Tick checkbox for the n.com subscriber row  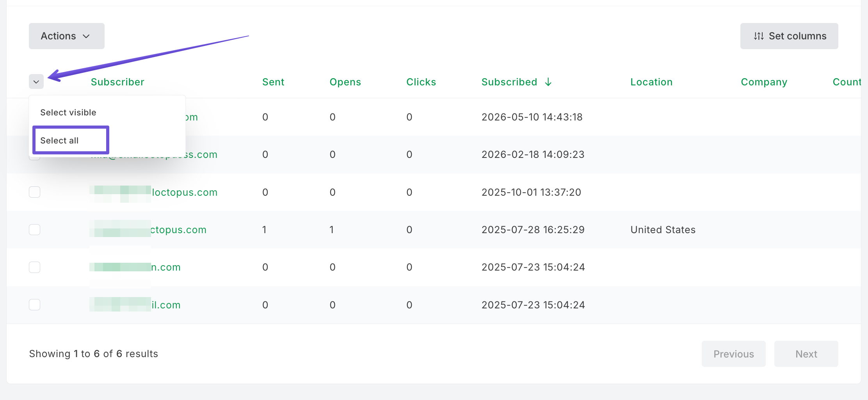[x=35, y=267]
